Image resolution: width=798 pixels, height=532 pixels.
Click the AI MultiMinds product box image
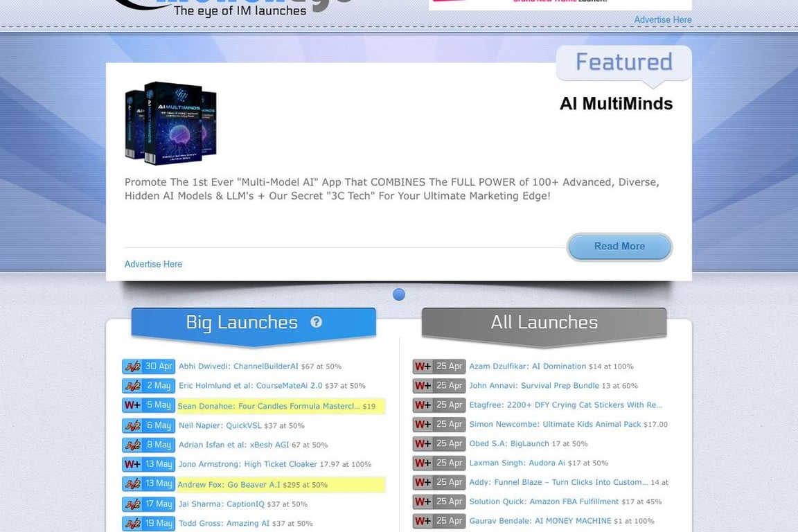click(x=171, y=123)
